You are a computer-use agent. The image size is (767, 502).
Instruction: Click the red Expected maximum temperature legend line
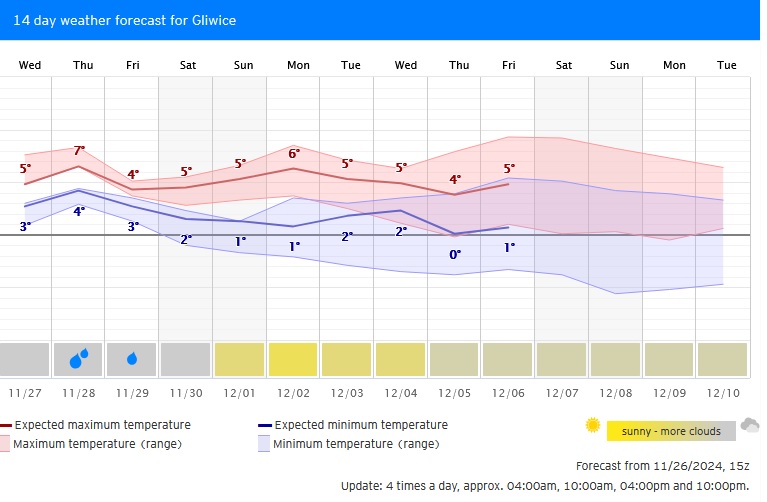[6, 425]
